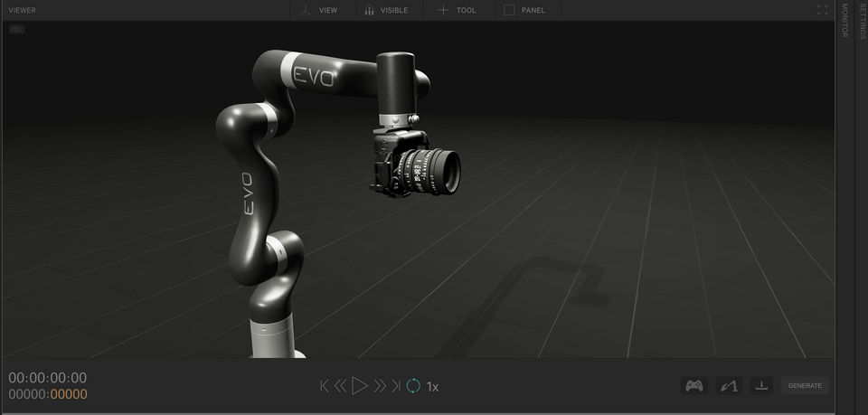Click the axis icon beside VIEW
This screenshot has width=868, height=415.
(306, 10)
